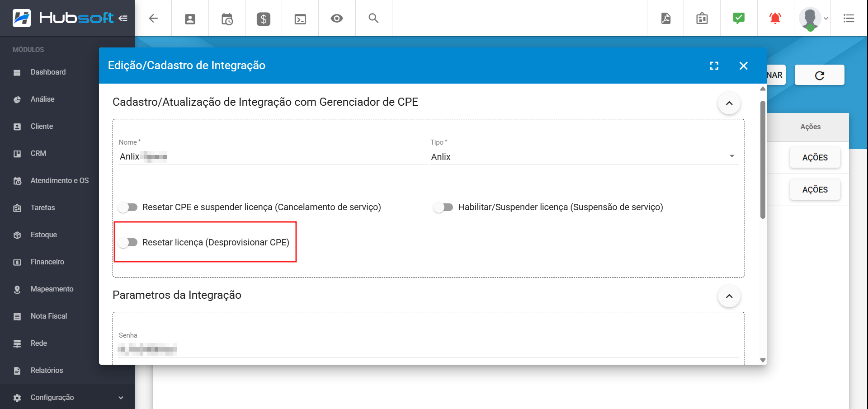Close the Edição/Cadastro de Integração dialog
The height and width of the screenshot is (409, 868).
coord(743,66)
